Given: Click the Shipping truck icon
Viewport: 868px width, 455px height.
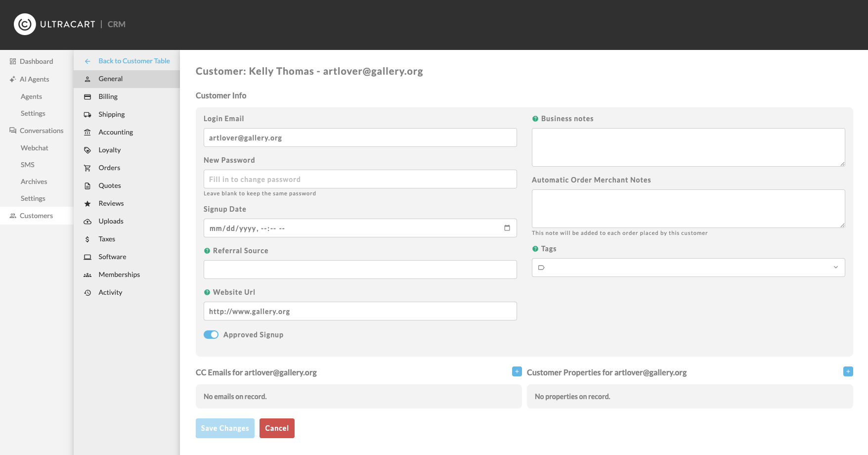Looking at the screenshot, I should tap(87, 115).
